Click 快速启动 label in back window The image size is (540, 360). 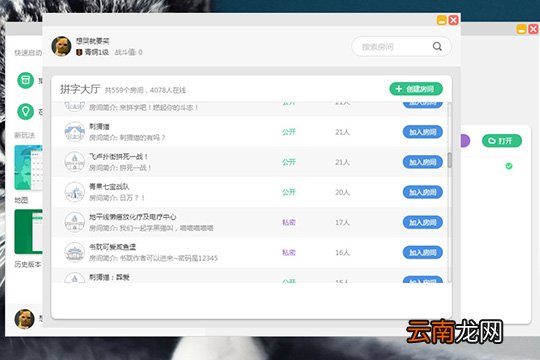(28, 53)
